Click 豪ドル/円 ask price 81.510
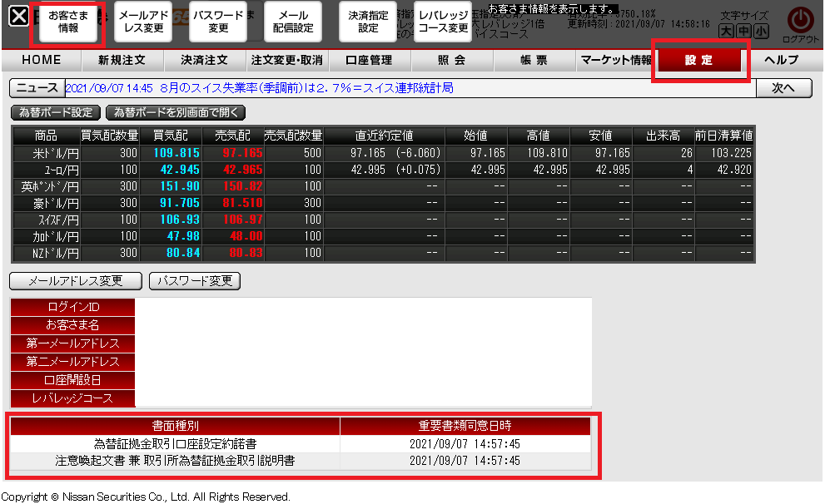The image size is (825, 504). point(242,203)
